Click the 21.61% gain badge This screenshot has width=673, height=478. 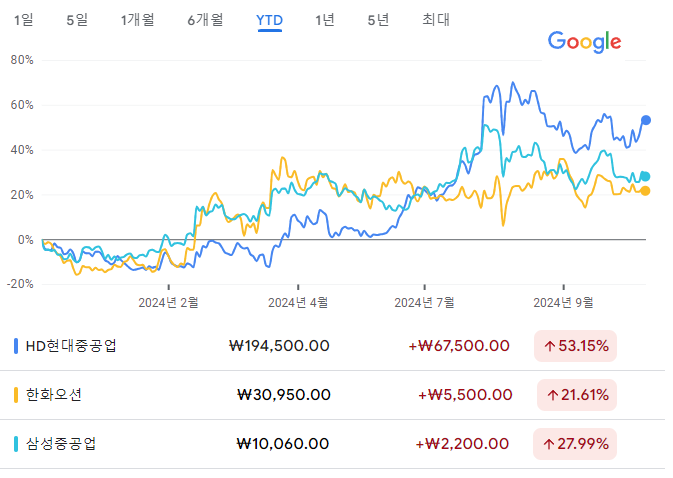coord(577,395)
